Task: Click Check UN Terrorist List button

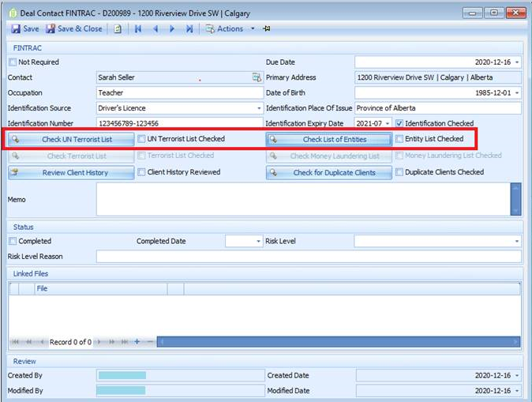Action: [x=71, y=139]
